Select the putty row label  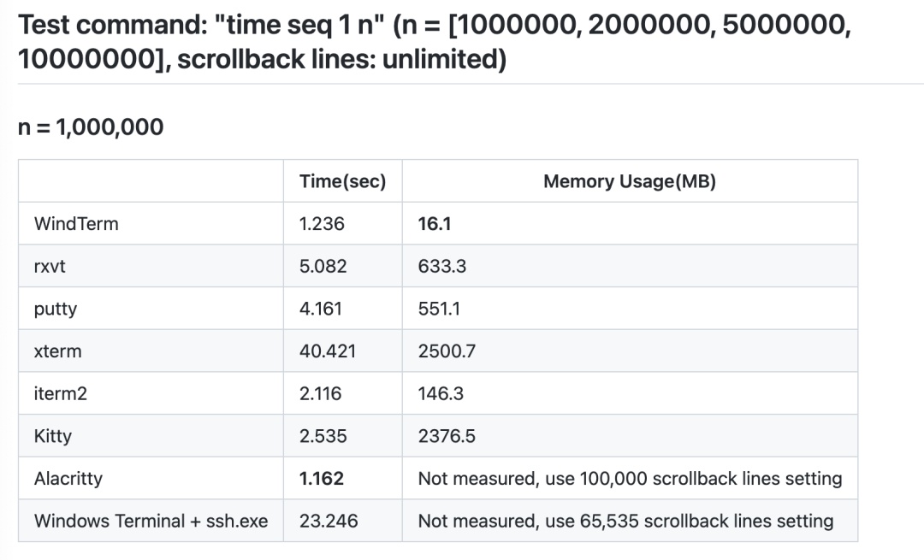[56, 309]
